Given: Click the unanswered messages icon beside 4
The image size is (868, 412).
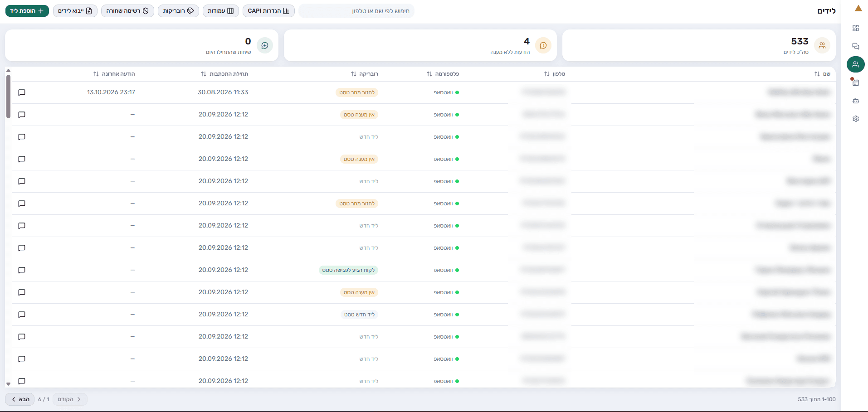Looking at the screenshot, I should click(543, 45).
